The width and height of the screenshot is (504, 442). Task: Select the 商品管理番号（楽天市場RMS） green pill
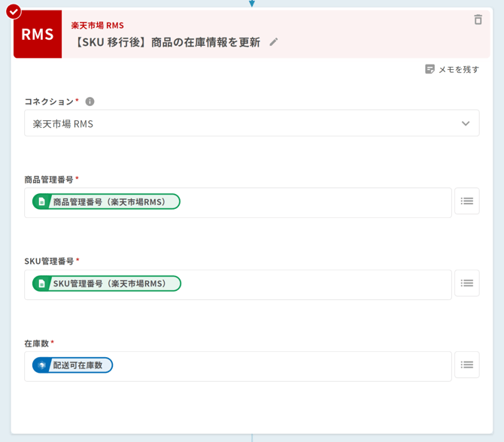click(x=106, y=201)
